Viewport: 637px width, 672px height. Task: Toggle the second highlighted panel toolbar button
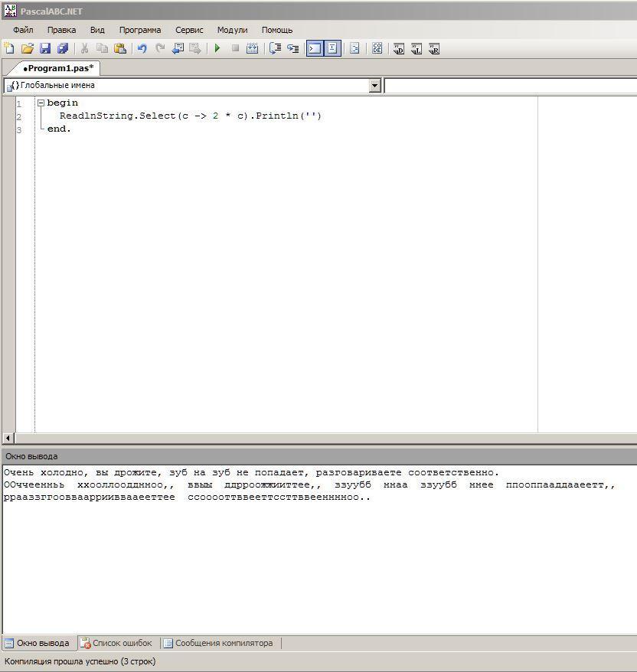pos(332,48)
